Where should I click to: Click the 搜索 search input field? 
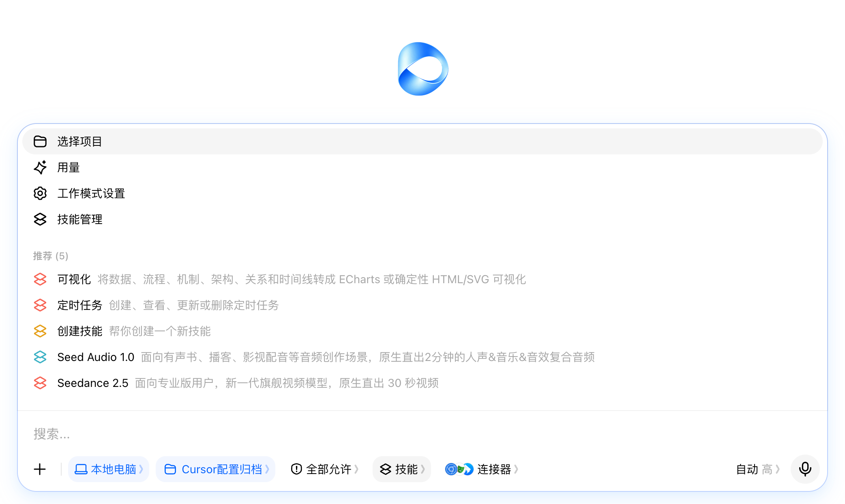coord(422,434)
